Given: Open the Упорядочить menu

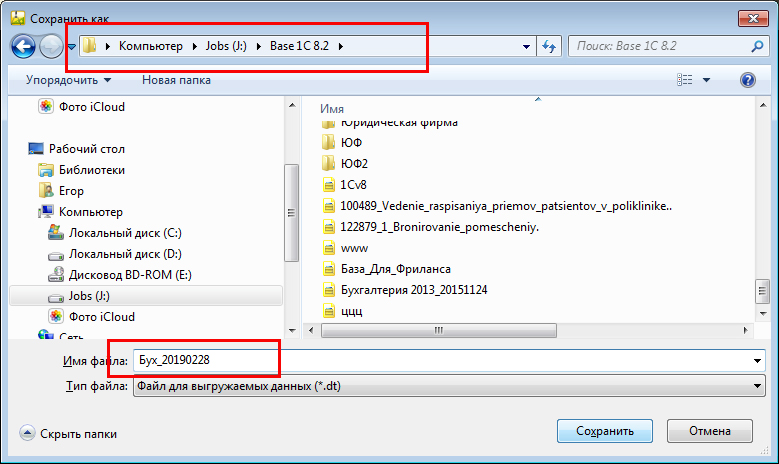Looking at the screenshot, I should (x=68, y=80).
